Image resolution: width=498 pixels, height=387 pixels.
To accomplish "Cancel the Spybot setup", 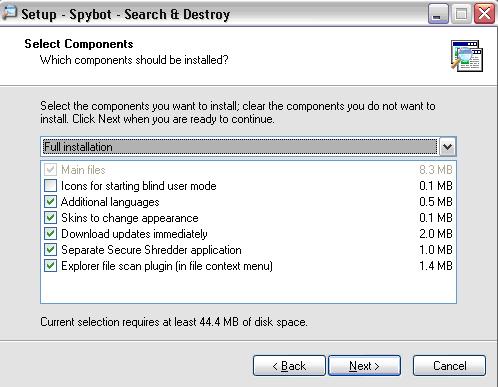I will pos(449,366).
